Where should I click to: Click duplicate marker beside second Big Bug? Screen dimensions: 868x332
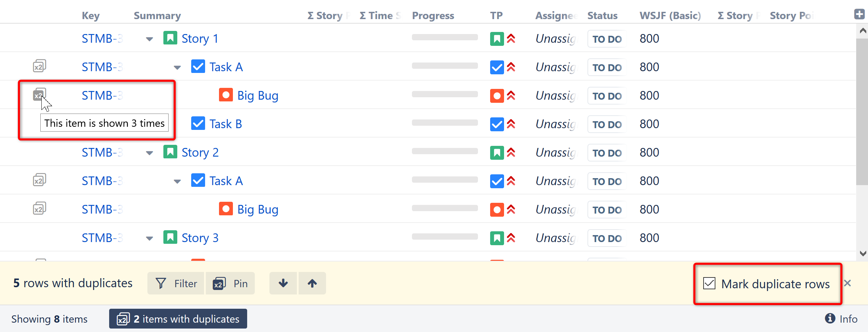(39, 208)
